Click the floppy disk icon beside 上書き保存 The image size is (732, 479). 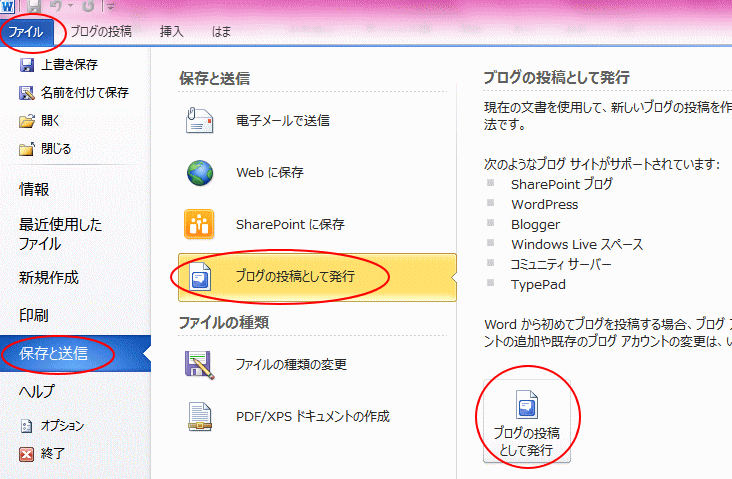coord(27,65)
